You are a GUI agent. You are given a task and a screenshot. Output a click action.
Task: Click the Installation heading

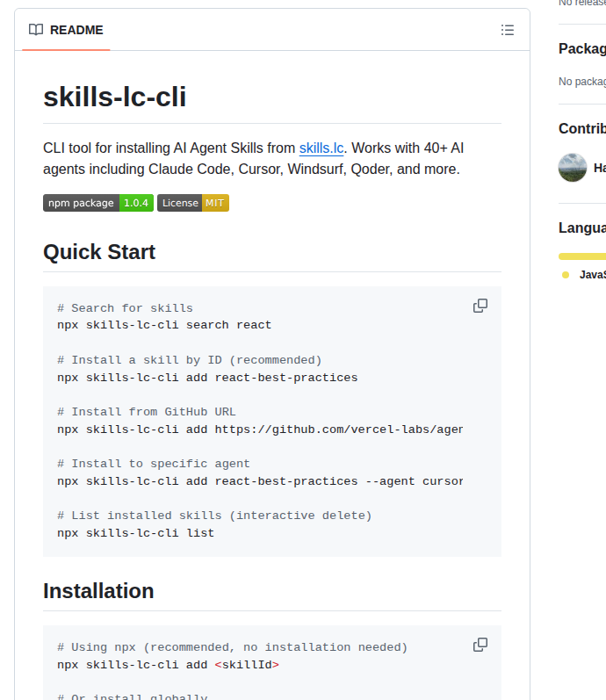(x=98, y=591)
